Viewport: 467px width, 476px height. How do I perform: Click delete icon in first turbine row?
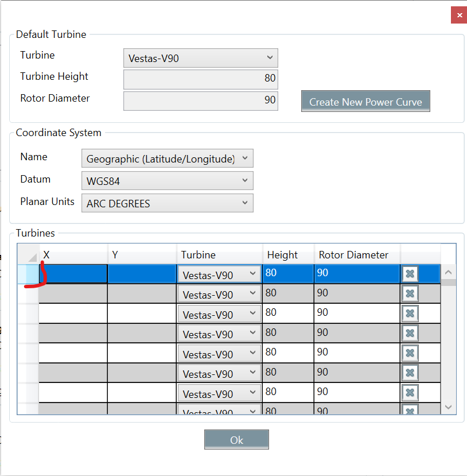pos(410,274)
